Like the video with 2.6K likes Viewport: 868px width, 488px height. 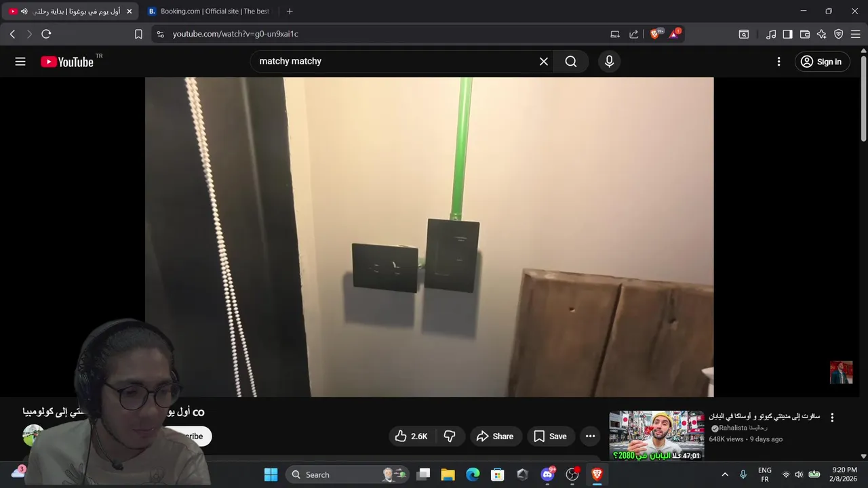[411, 436]
